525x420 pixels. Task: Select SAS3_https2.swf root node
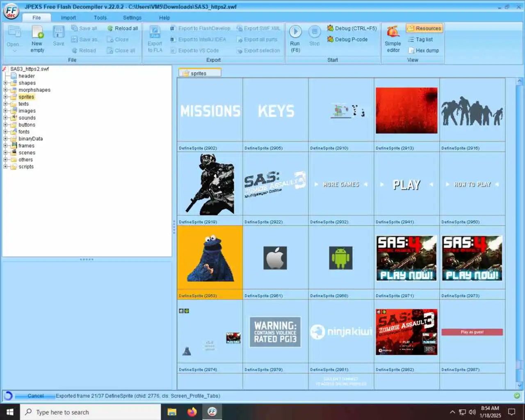tap(29, 69)
